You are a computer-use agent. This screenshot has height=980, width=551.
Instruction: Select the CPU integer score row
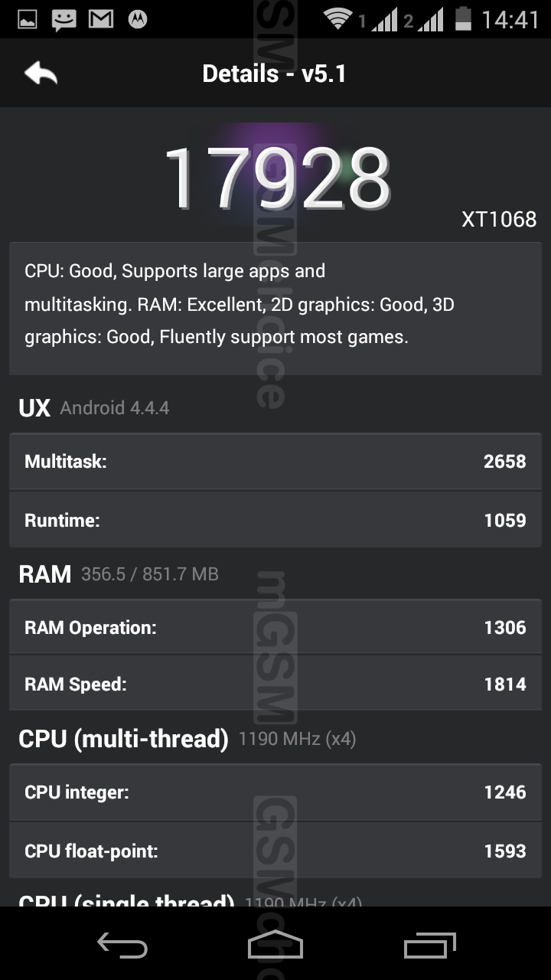tap(275, 792)
